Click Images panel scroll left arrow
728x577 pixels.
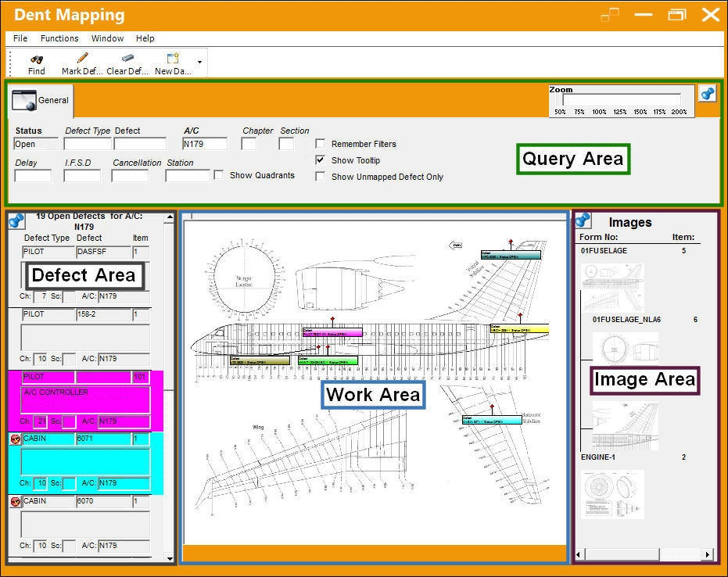point(579,554)
